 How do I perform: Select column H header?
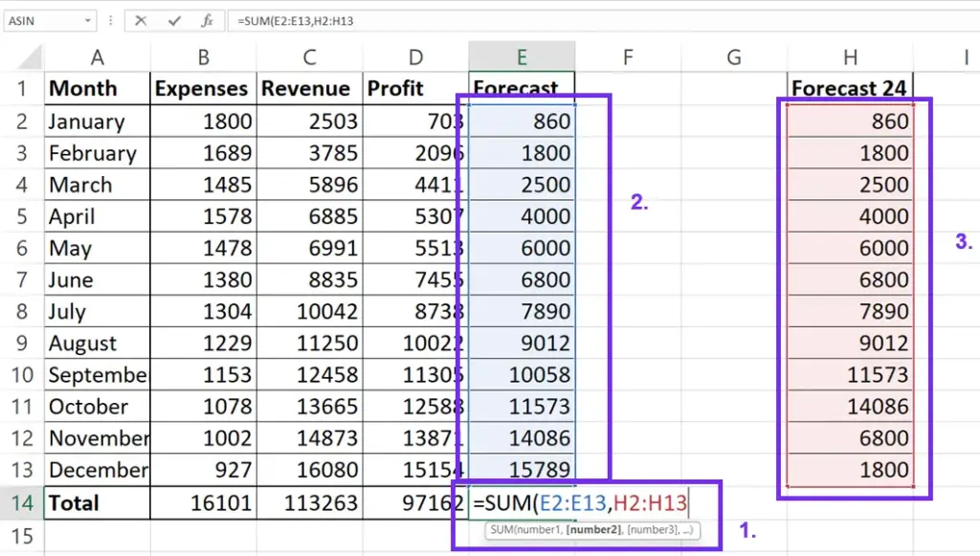pyautogui.click(x=850, y=56)
